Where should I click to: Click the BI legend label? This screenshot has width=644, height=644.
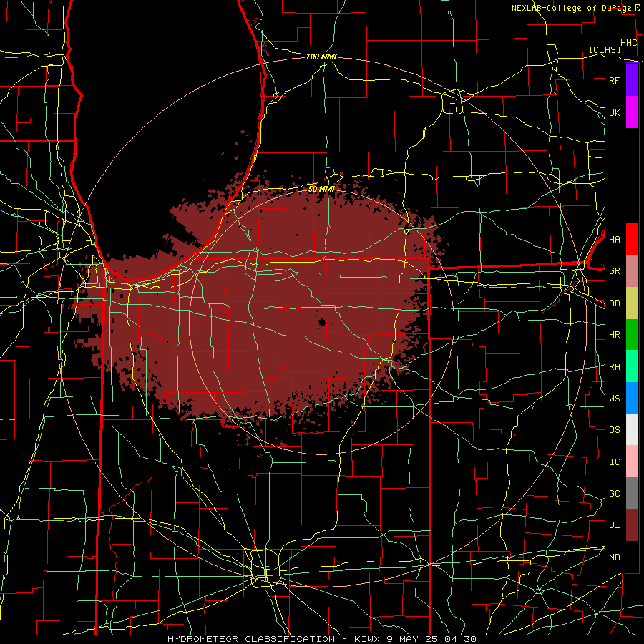coord(614,525)
